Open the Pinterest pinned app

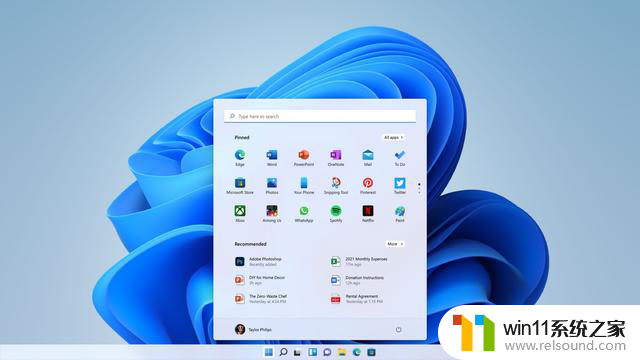click(x=368, y=186)
